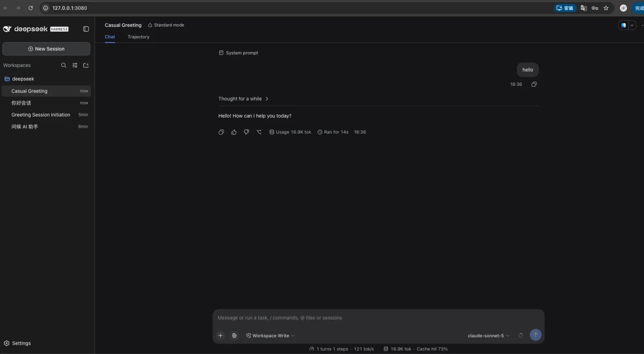The width and height of the screenshot is (644, 354).
Task: Open top-right theme dropdown arrow
Action: click(x=632, y=25)
